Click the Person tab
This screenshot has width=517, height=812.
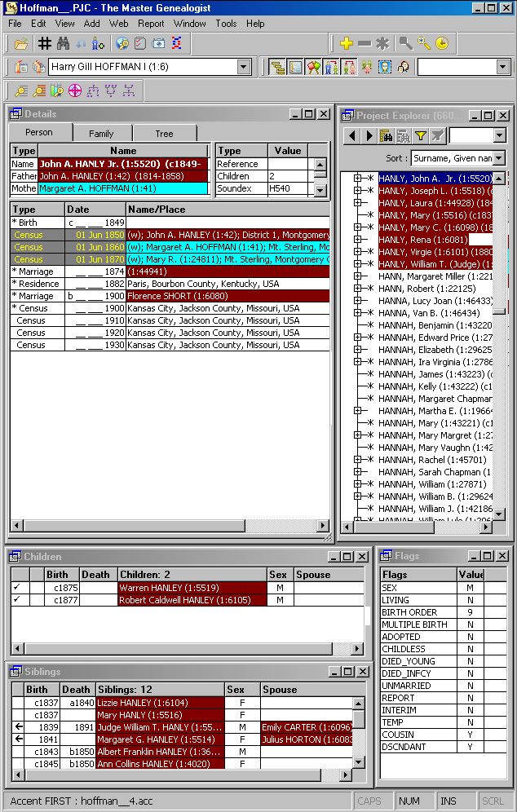(x=39, y=133)
